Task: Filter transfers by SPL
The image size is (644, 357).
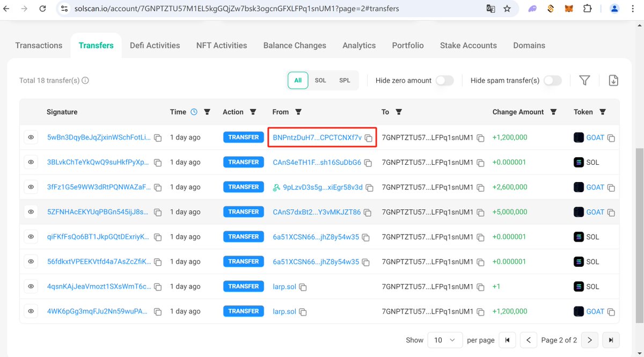Action: 345,81
